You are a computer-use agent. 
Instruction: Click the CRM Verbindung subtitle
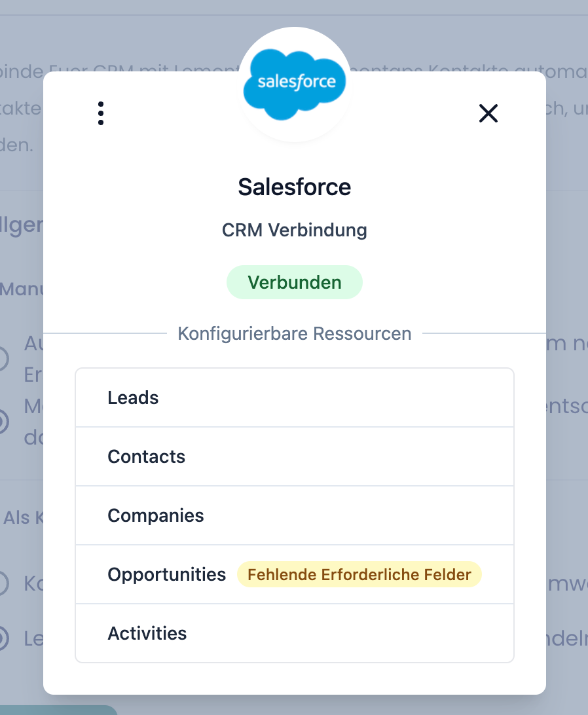(x=294, y=230)
